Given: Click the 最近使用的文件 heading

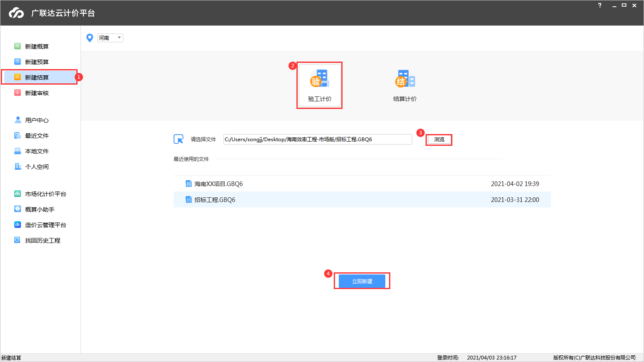Looking at the screenshot, I should click(191, 159).
